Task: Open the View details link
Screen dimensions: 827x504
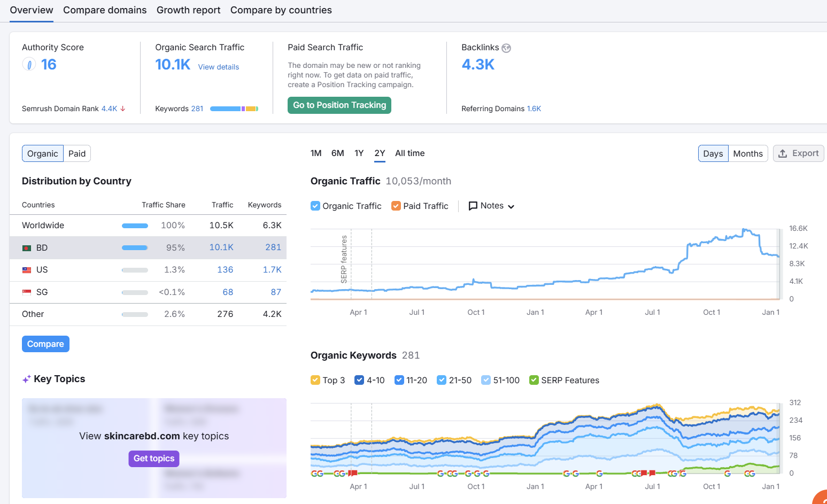Action: (219, 67)
